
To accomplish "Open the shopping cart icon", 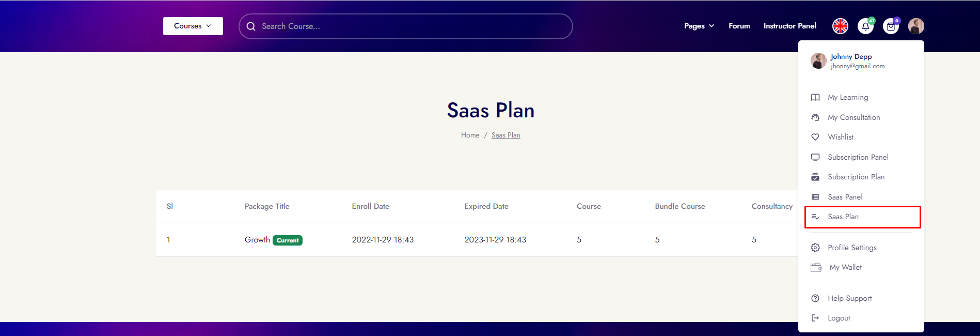I will (x=891, y=26).
